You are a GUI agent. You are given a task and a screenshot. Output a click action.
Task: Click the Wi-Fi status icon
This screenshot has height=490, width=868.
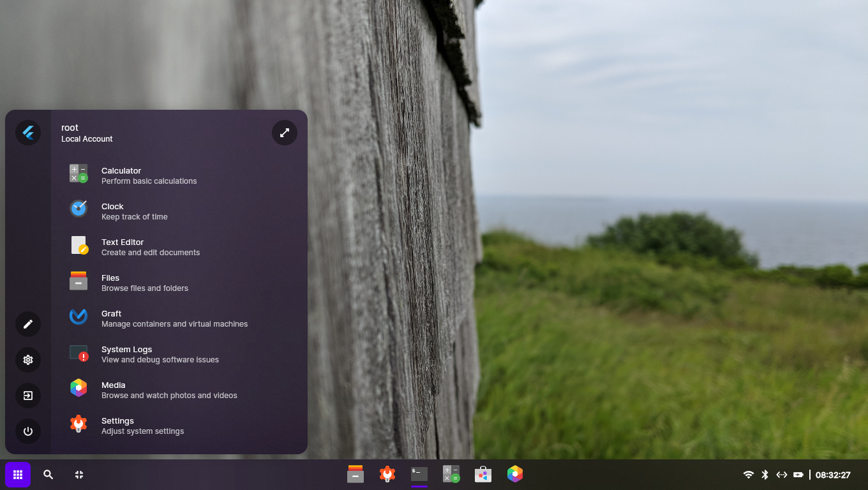point(749,475)
